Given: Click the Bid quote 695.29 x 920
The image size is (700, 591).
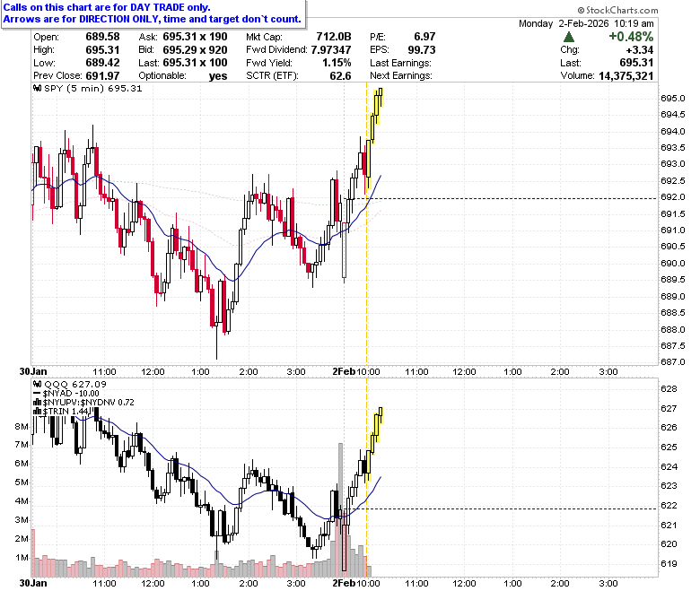Looking at the screenshot, I should pos(195,49).
